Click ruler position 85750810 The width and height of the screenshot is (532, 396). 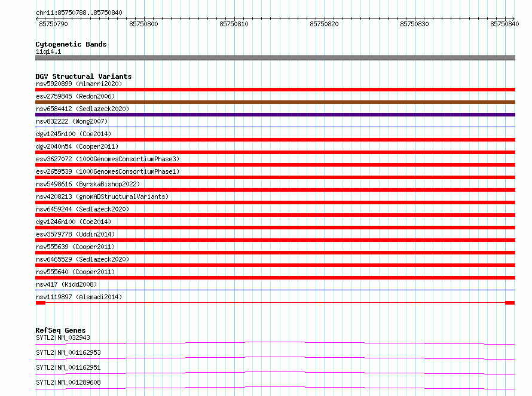234,24
